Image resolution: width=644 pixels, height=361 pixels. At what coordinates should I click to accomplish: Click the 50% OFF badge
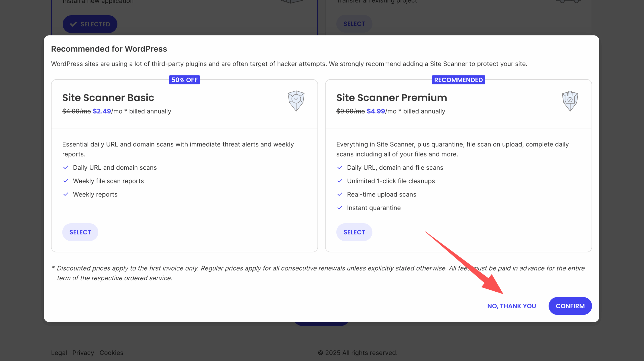point(184,80)
